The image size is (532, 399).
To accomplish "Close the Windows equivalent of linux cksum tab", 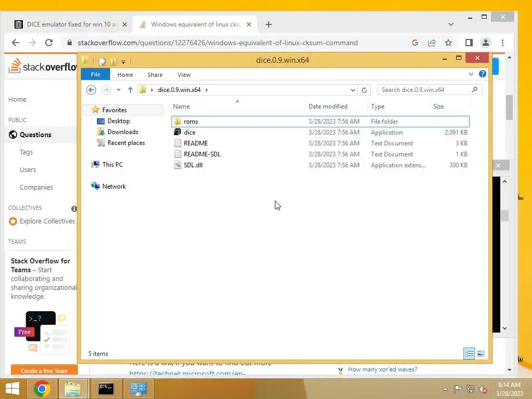I will (x=249, y=24).
